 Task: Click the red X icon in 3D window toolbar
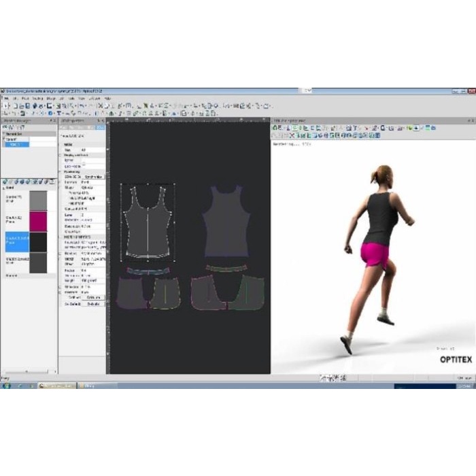click(292, 135)
